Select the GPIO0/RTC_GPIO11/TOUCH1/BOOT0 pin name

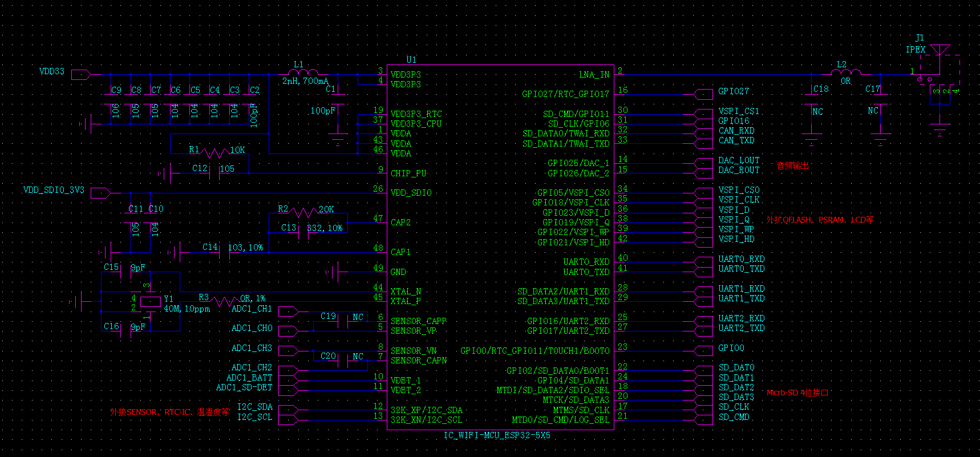click(535, 351)
